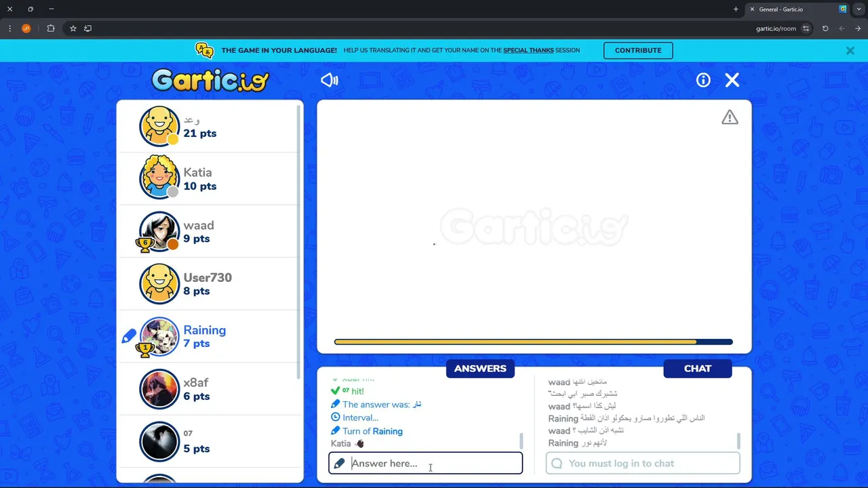Screen dimensions: 868x488
Task: Reload the page
Action: coord(825,28)
